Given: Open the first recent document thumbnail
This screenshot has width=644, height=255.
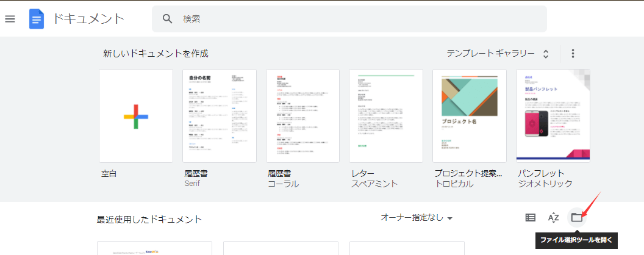Looking at the screenshot, I should [154, 248].
